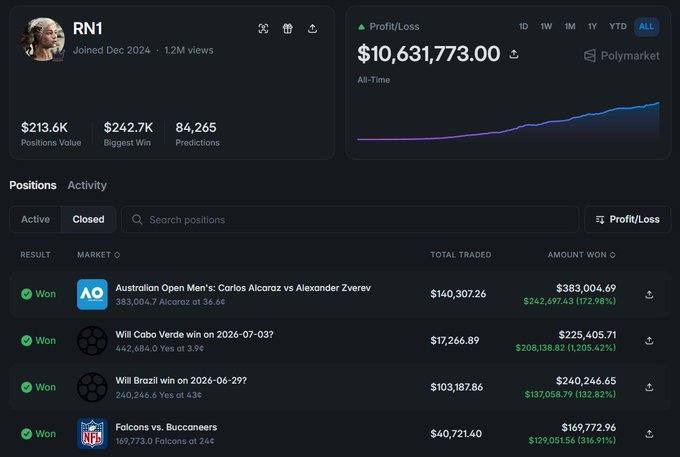Open Falcons vs. Buccaneers market

click(166, 427)
